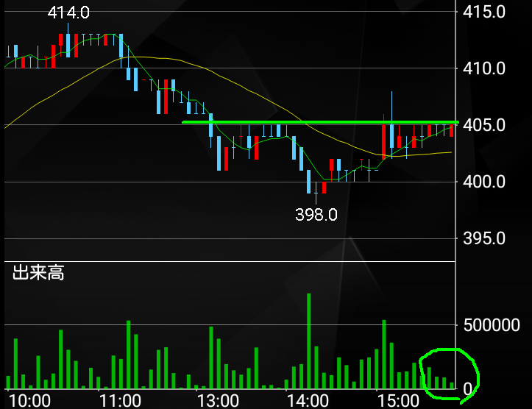
Task: Click the 405.0 price axis label
Action: pos(484,125)
